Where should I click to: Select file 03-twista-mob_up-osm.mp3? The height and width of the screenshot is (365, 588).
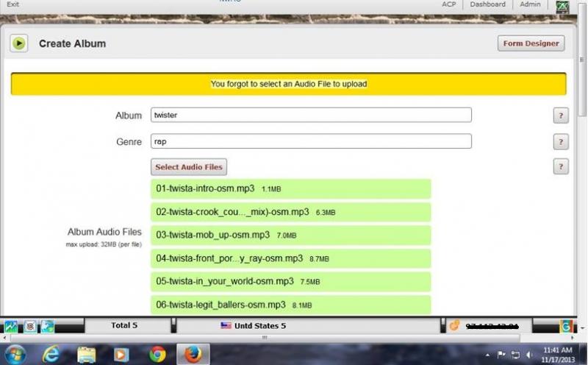(290, 235)
